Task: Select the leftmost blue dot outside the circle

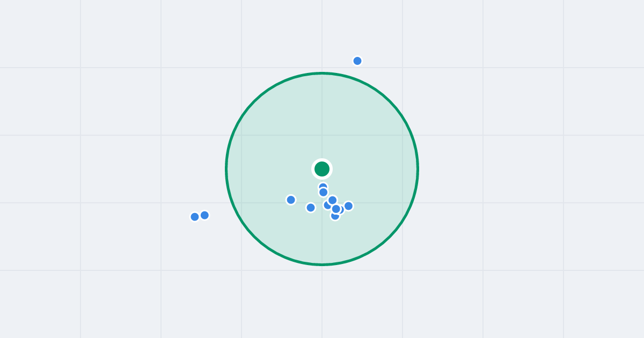Action: coord(195,217)
